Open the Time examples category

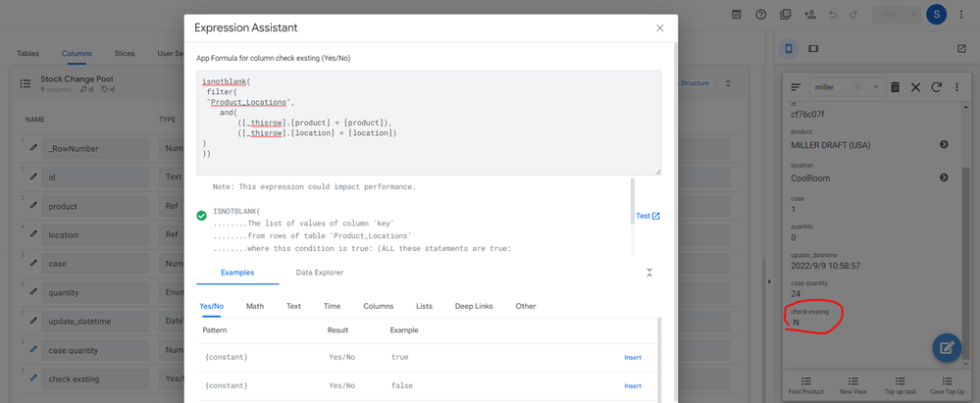pyautogui.click(x=332, y=306)
